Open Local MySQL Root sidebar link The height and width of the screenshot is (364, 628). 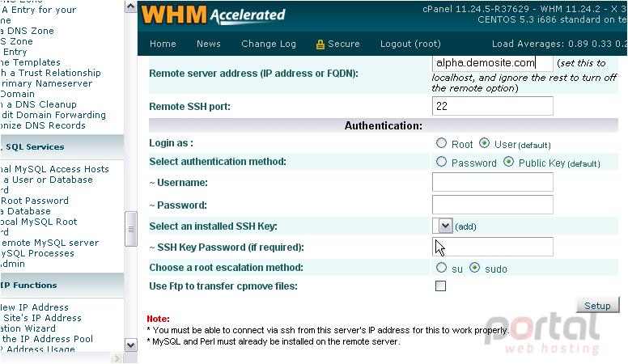coord(39,222)
